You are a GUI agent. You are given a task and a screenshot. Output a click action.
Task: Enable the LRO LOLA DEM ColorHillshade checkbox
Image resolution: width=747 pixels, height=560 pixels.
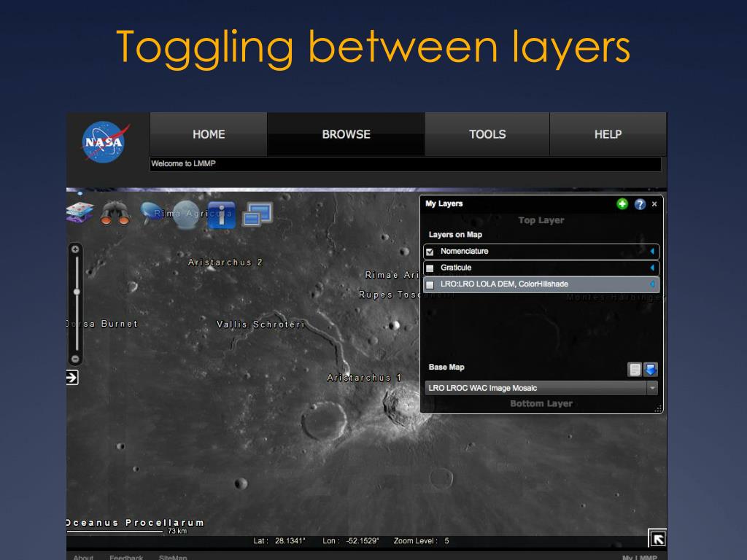[x=430, y=285]
